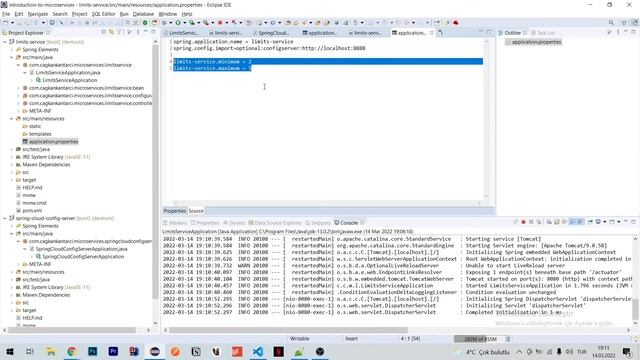
Task: Open Notion from the taskbar
Action: [196, 351]
